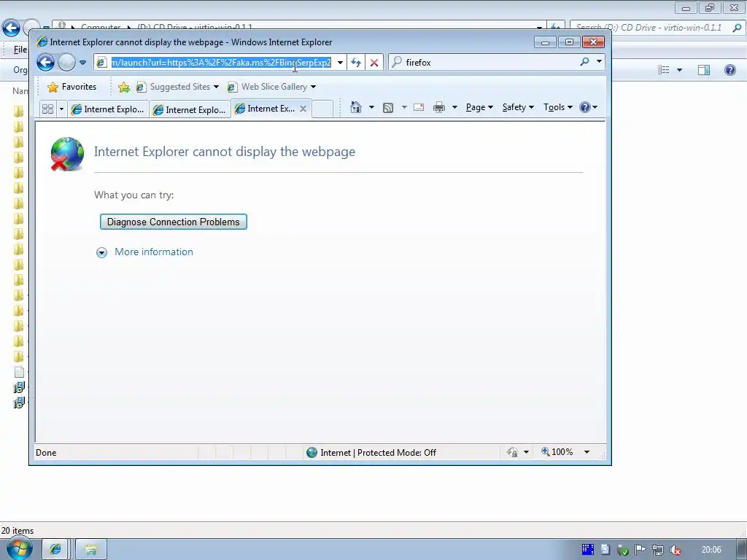Viewport: 747px width, 560px height.
Task: Click the Done status text
Action: pos(46,453)
